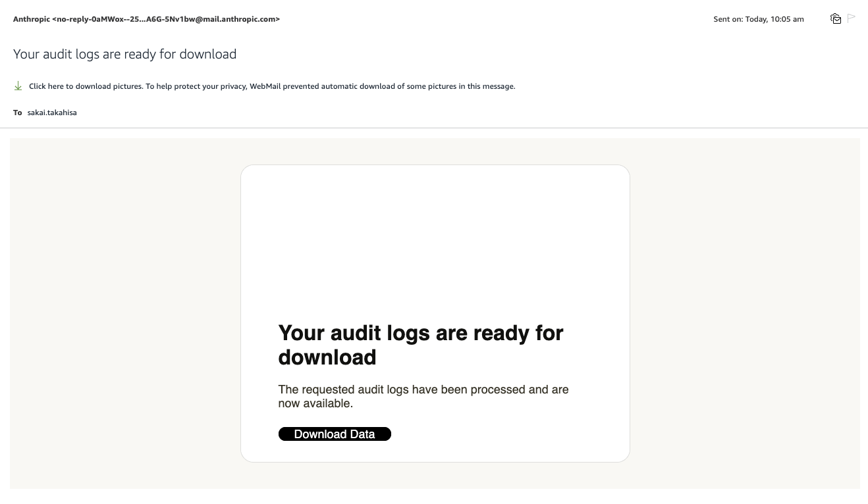
Task: Click the WebMail privacy notice text
Action: (x=329, y=86)
